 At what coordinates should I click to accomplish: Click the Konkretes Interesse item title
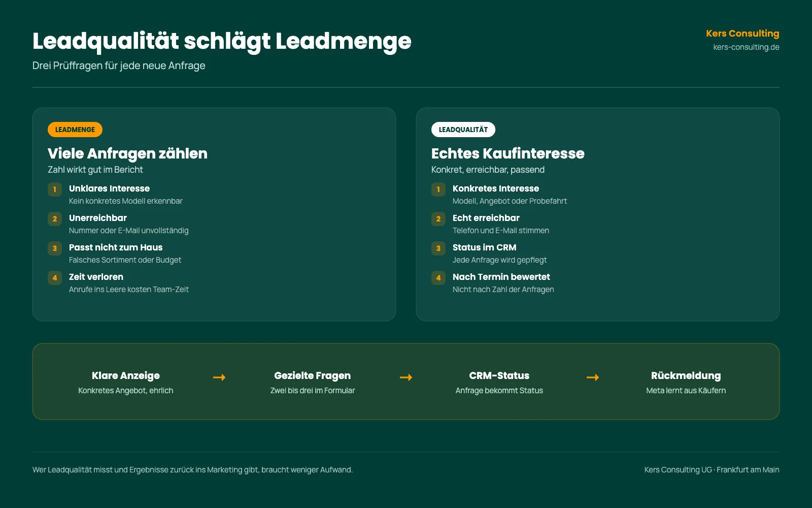point(496,188)
